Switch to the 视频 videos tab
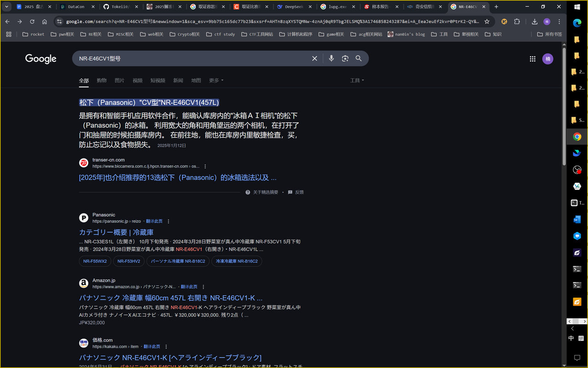The image size is (588, 368). click(137, 80)
